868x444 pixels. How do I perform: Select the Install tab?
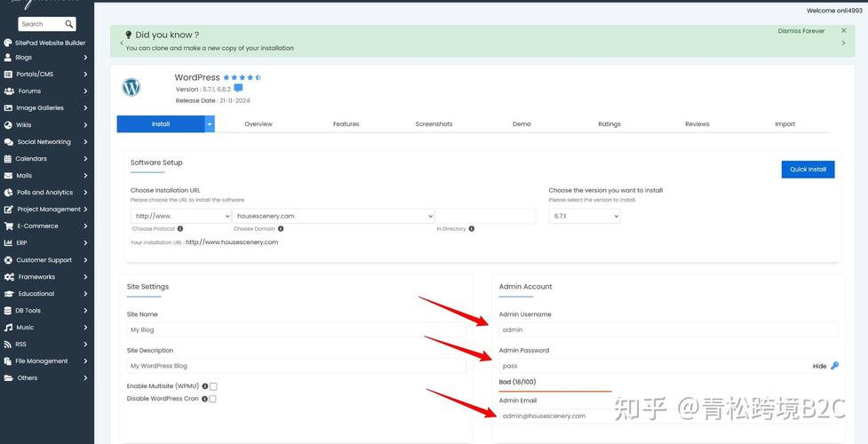[x=161, y=124]
